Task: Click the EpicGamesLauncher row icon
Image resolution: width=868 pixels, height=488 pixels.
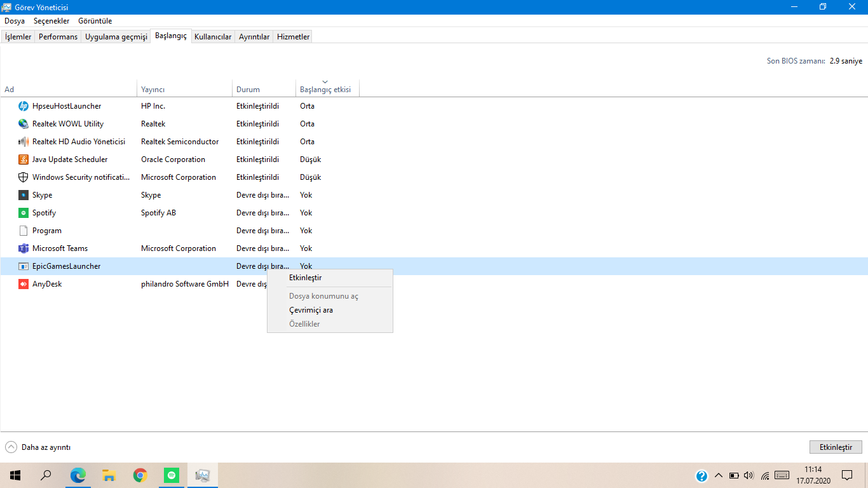Action: coord(24,266)
